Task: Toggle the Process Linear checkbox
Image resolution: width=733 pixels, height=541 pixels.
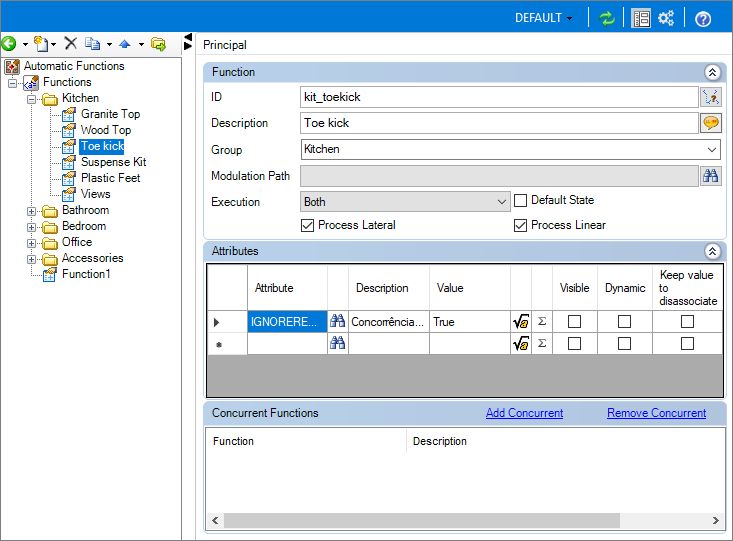Action: click(520, 225)
